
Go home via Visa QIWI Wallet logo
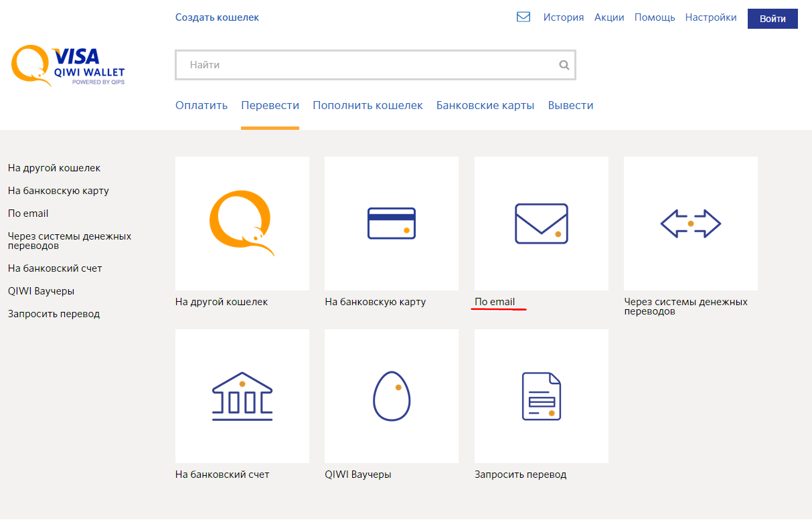[x=68, y=66]
